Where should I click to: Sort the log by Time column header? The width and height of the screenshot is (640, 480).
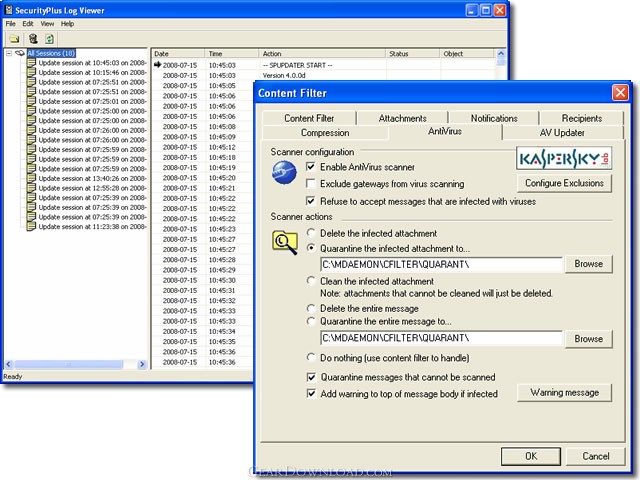(x=232, y=53)
